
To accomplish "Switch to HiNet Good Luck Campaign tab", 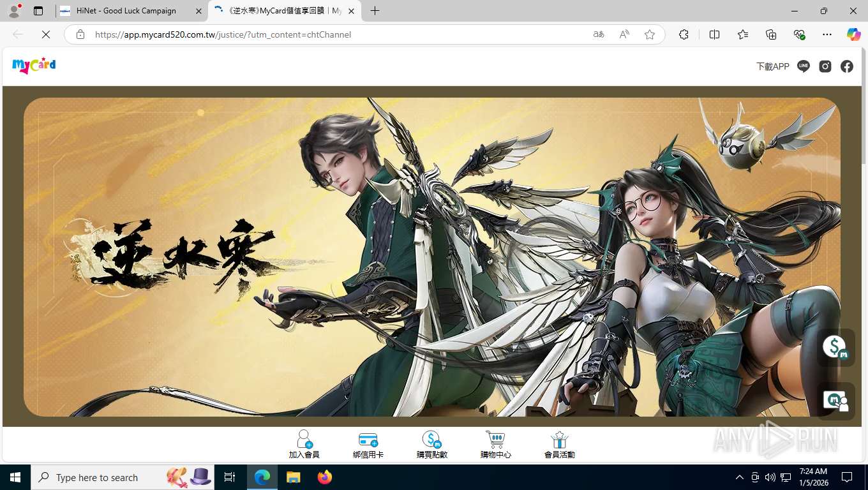I will 131,11.
